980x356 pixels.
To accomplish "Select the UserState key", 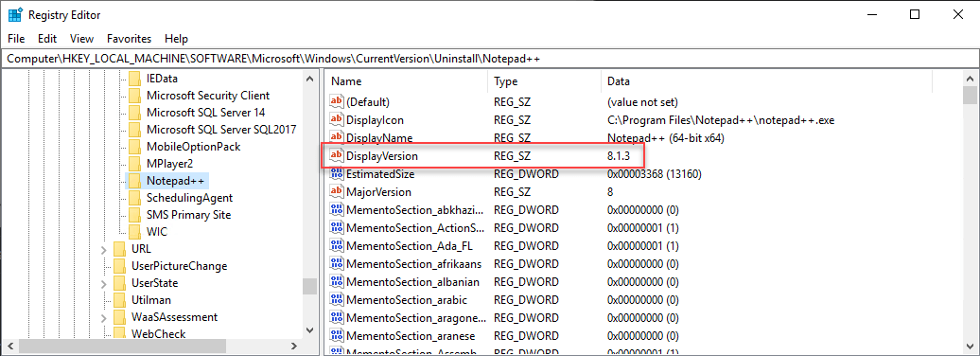I will [154, 283].
